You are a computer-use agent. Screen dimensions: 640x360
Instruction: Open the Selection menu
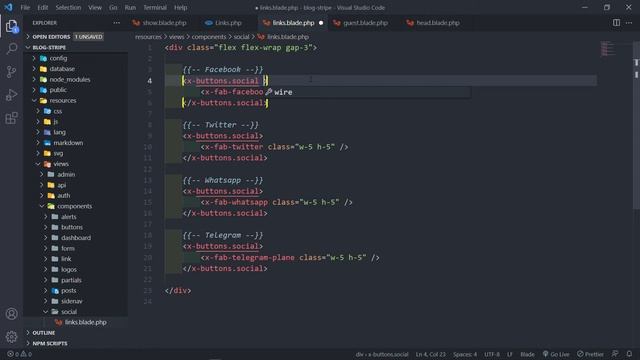pyautogui.click(x=68, y=7)
